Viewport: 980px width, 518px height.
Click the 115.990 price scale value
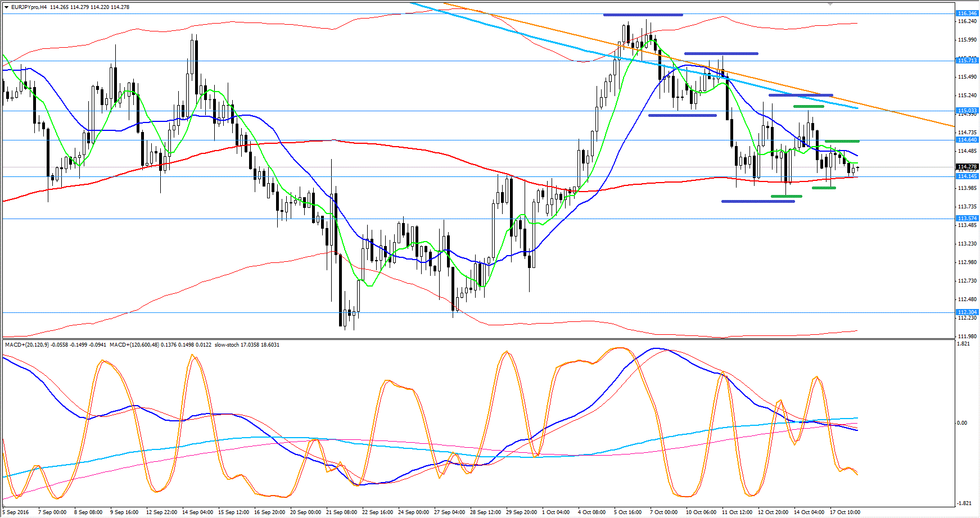[967, 40]
